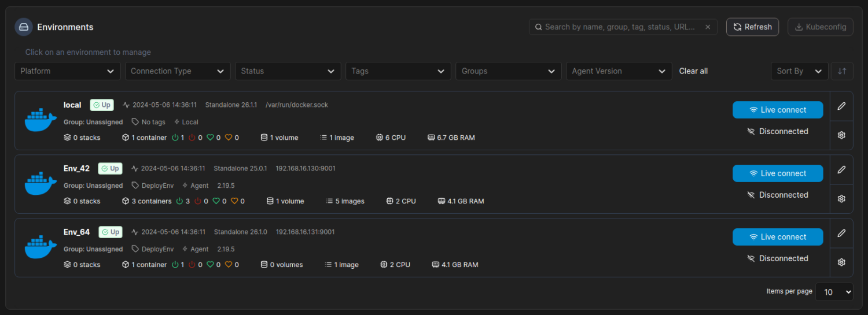The width and height of the screenshot is (868, 315).
Task: Expand the Status filter dropdown
Action: 288,71
